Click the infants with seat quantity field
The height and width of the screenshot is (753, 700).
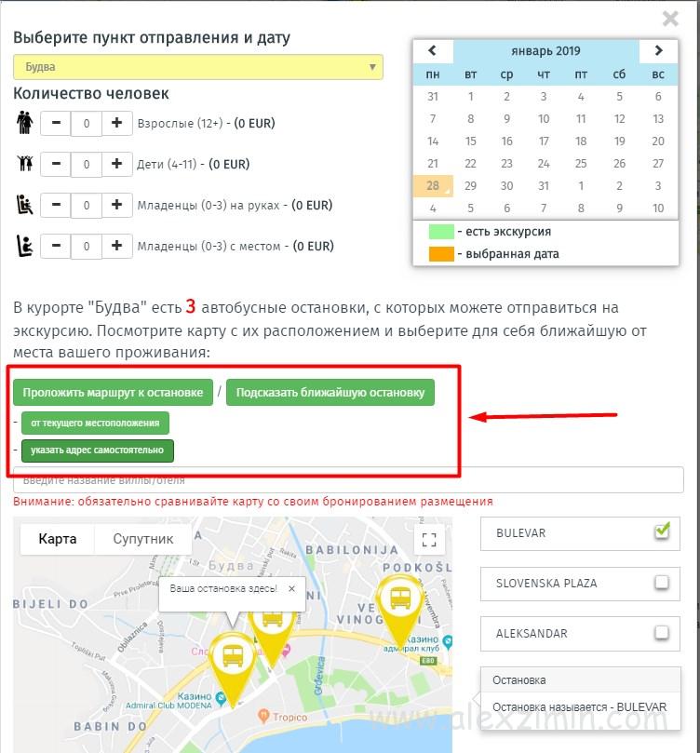pos(87,247)
